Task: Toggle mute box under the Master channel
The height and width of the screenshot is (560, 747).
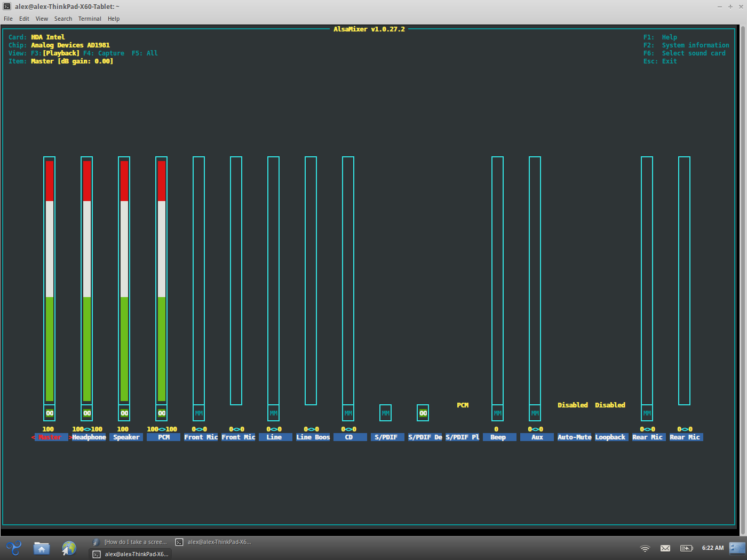Action: pos(50,413)
